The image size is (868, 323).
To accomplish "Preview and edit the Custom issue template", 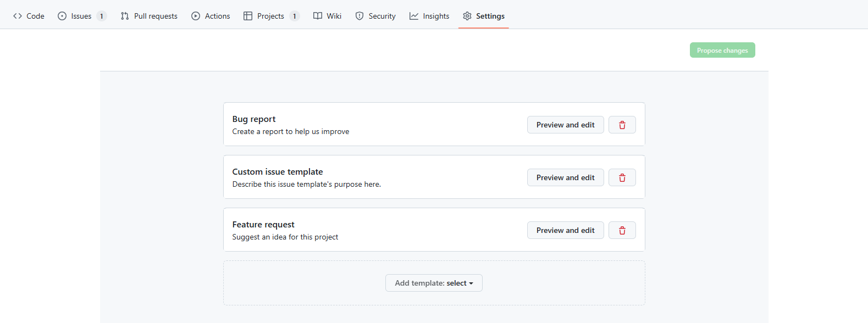I will point(565,177).
